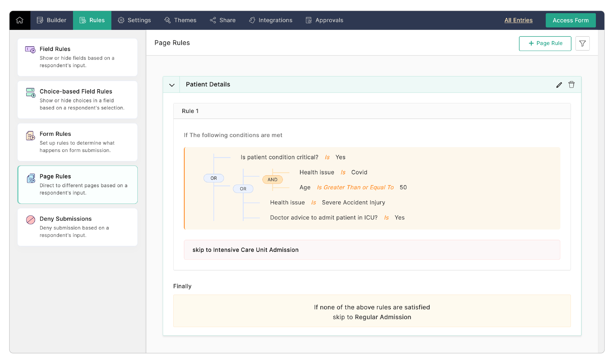The width and height of the screenshot is (614, 364).
Task: Click the Choice-based Field Rules icon
Action: tap(31, 93)
